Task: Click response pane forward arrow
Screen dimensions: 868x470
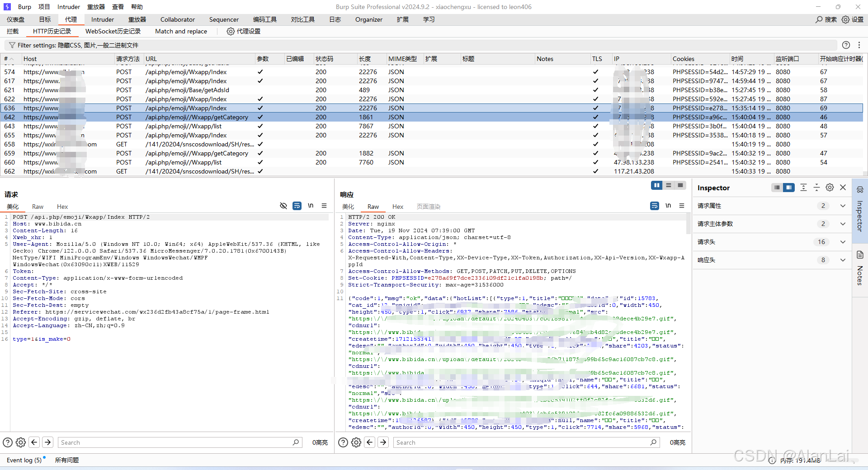Action: (383, 442)
